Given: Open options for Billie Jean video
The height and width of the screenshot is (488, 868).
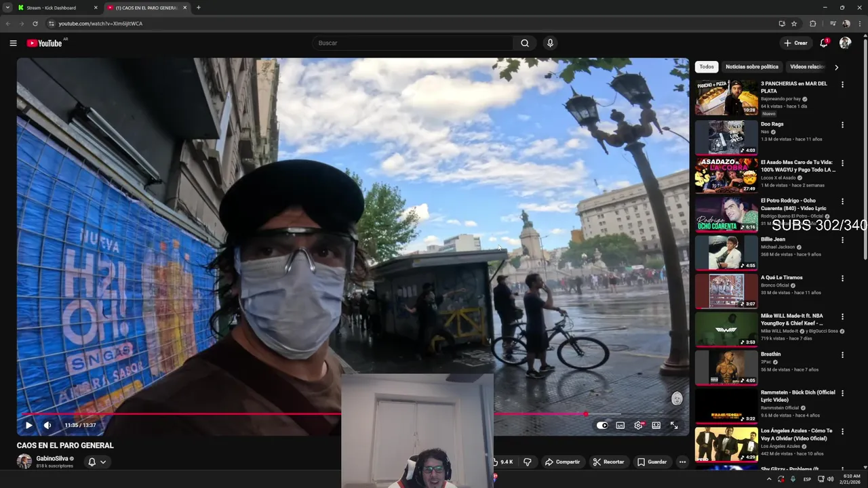Looking at the screenshot, I should point(842,240).
